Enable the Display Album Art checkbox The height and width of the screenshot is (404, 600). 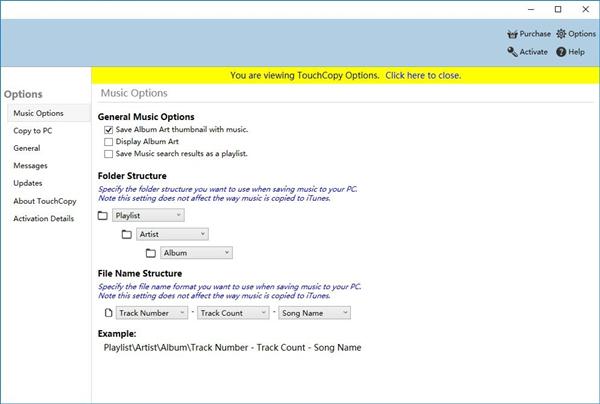pos(109,142)
